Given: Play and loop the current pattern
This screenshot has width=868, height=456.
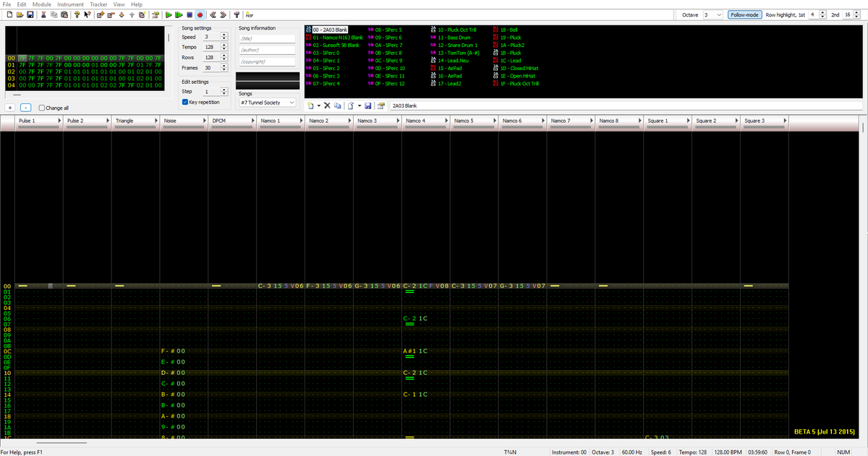Looking at the screenshot, I should click(x=179, y=14).
